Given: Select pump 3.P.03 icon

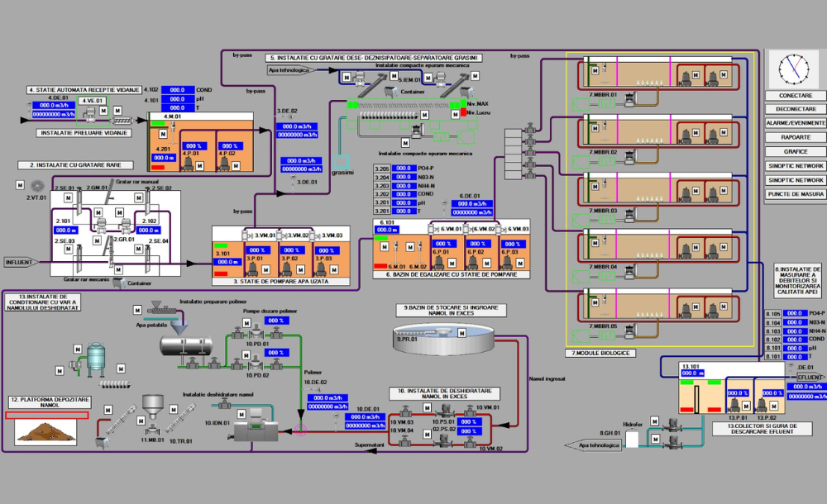Looking at the screenshot, I should click(x=321, y=269).
